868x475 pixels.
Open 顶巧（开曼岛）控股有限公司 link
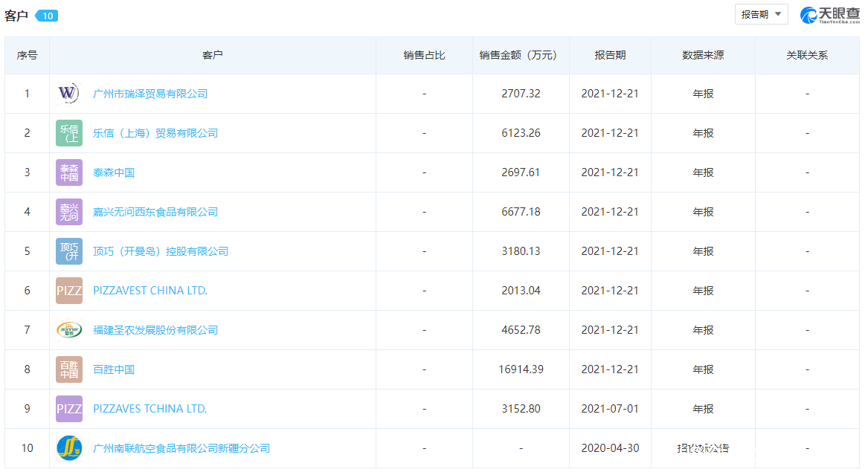(x=161, y=251)
